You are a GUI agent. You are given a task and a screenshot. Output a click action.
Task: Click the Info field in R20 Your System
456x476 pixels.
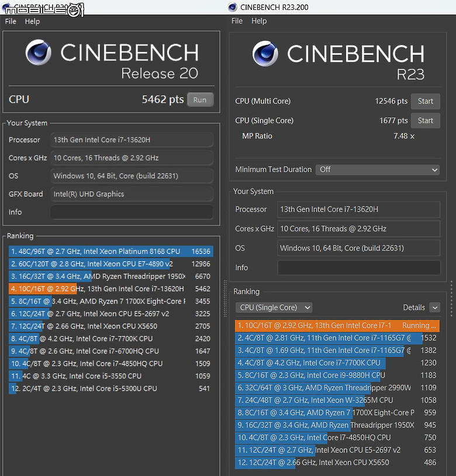pyautogui.click(x=132, y=212)
